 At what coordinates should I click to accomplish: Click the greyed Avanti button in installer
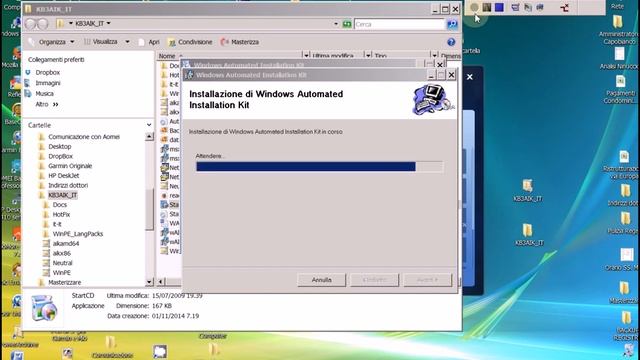click(x=427, y=280)
